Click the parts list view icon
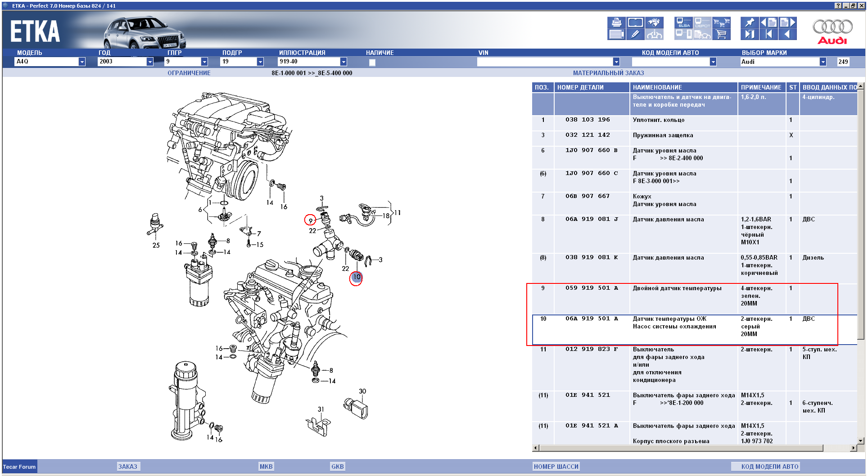Image resolution: width=868 pixels, height=476 pixels. [616, 34]
